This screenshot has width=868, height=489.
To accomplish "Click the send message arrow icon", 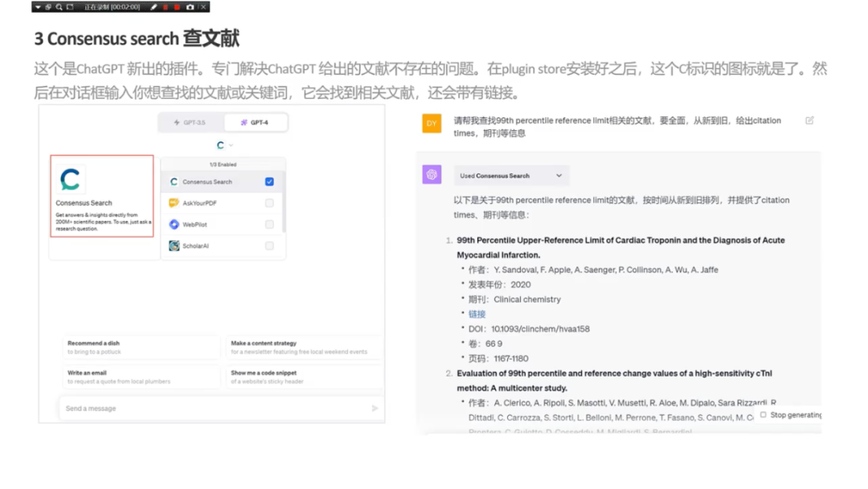I will [375, 408].
